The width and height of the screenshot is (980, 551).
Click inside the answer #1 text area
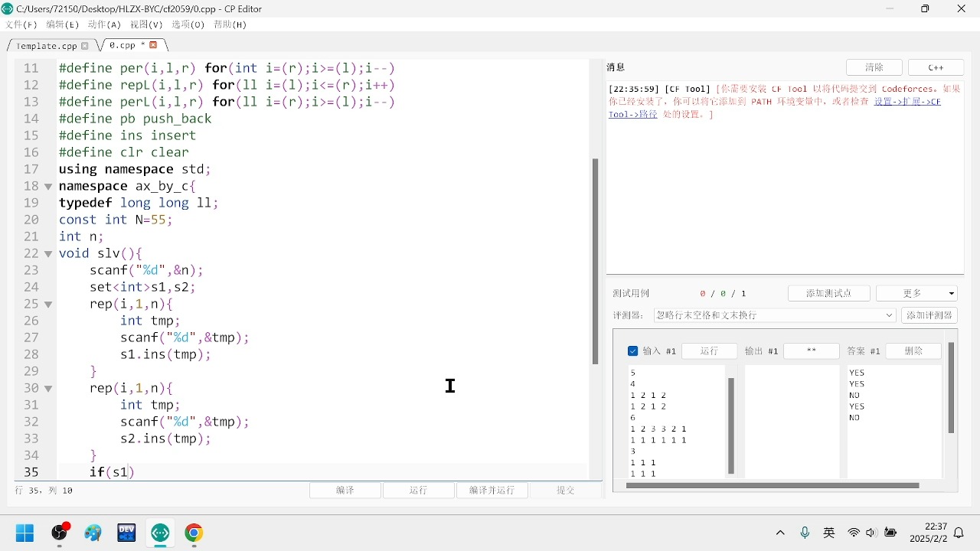893,422
